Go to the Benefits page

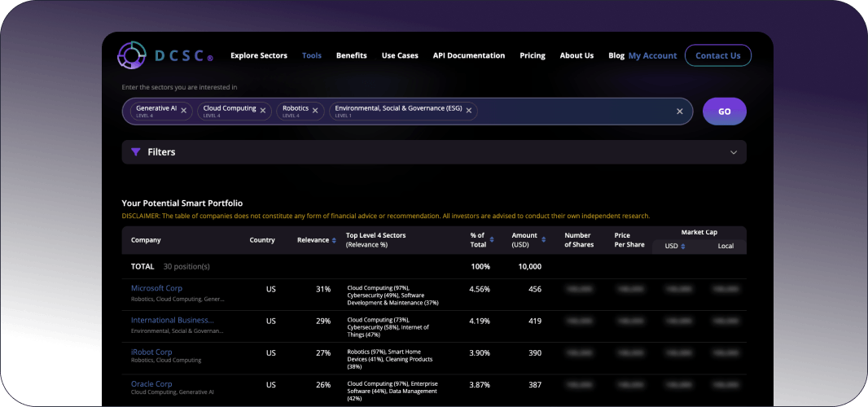click(x=352, y=55)
